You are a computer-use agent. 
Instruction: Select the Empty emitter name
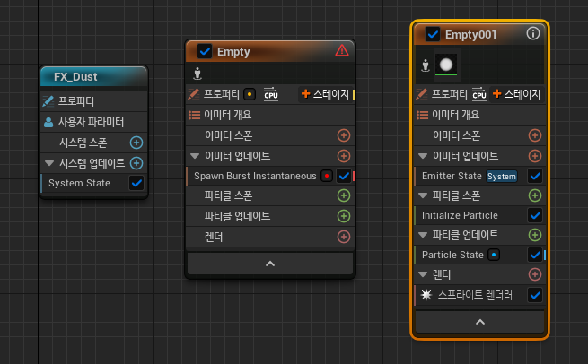[x=233, y=52]
